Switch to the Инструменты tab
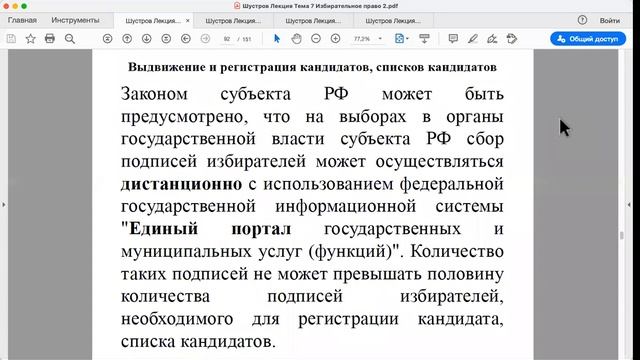Viewport: 640px width, 360px height. (x=75, y=20)
